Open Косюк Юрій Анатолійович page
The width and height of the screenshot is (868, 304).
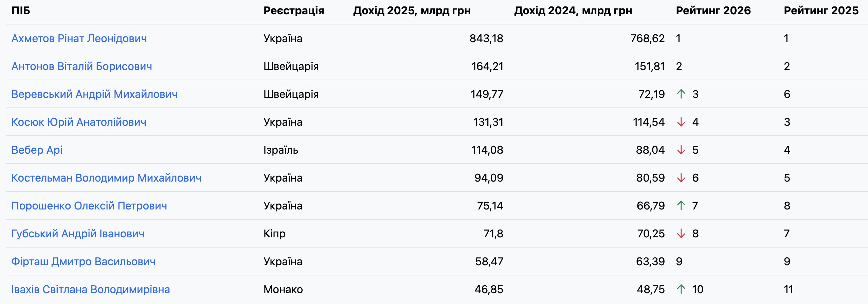pyautogui.click(x=79, y=122)
